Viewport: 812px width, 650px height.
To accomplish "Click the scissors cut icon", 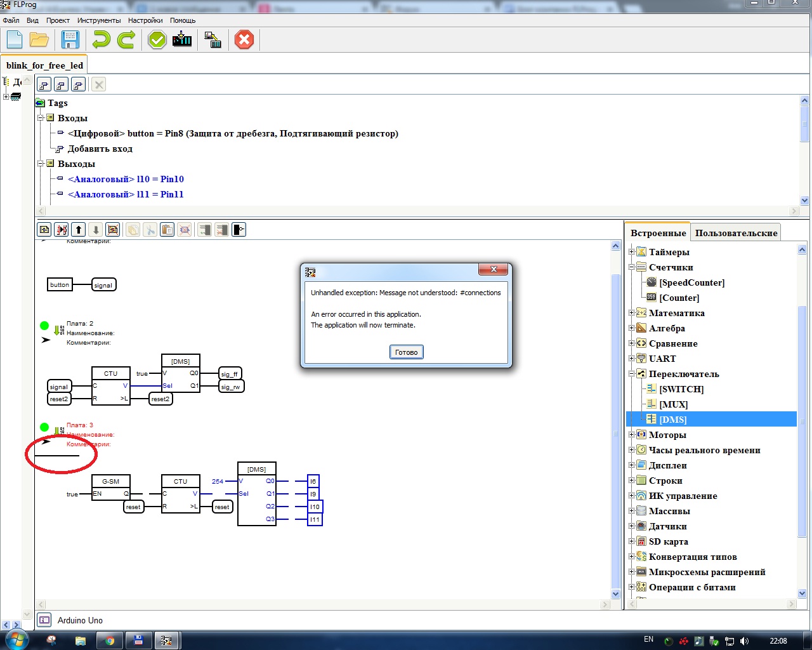I will coord(150,229).
